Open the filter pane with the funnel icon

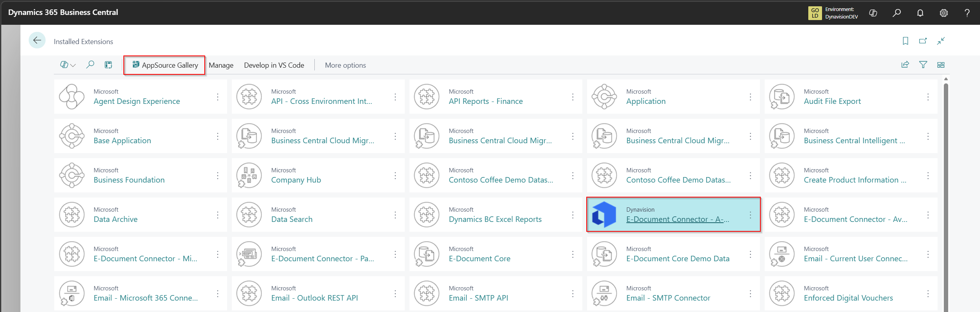point(923,65)
